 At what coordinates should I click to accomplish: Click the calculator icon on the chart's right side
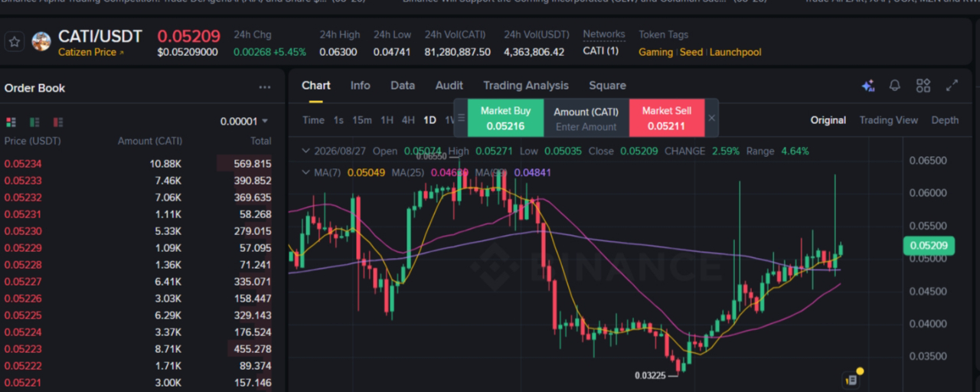[851, 379]
